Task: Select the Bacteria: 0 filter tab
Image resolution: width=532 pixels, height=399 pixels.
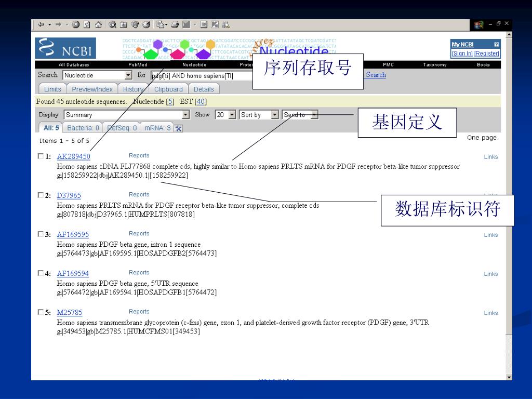Action: (x=83, y=128)
